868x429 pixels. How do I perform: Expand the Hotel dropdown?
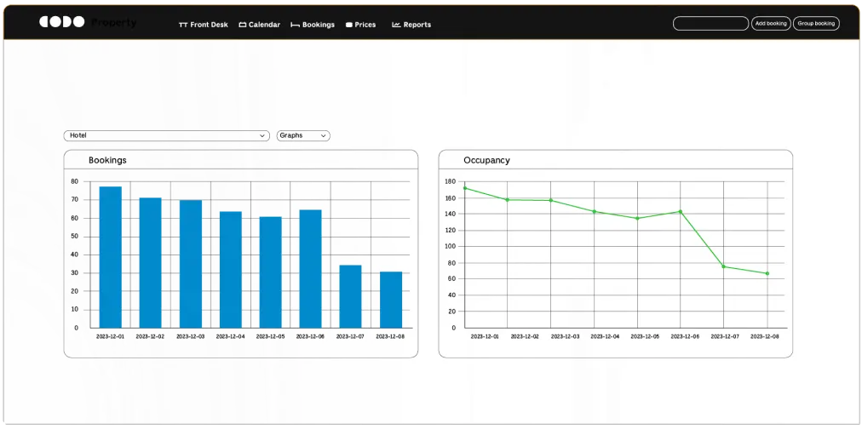pyautogui.click(x=167, y=135)
